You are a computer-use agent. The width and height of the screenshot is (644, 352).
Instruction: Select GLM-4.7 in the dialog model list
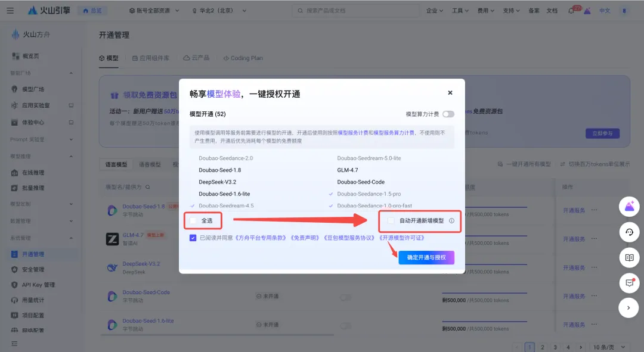348,170
